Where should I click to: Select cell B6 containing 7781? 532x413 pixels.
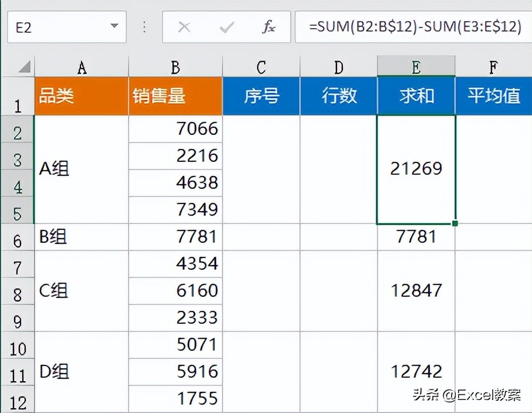coord(175,236)
